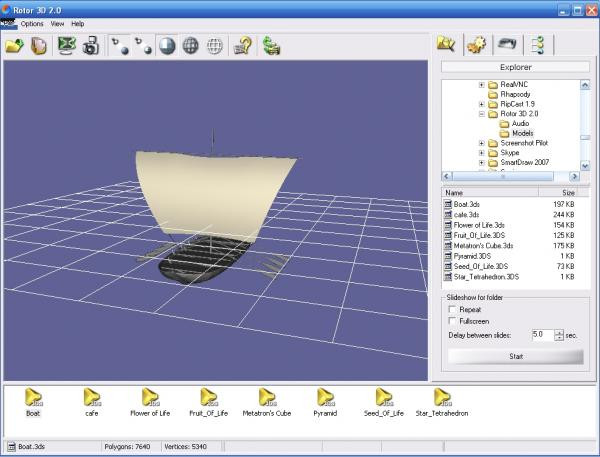Switch to the hierarchy tree panel tab

tap(538, 44)
